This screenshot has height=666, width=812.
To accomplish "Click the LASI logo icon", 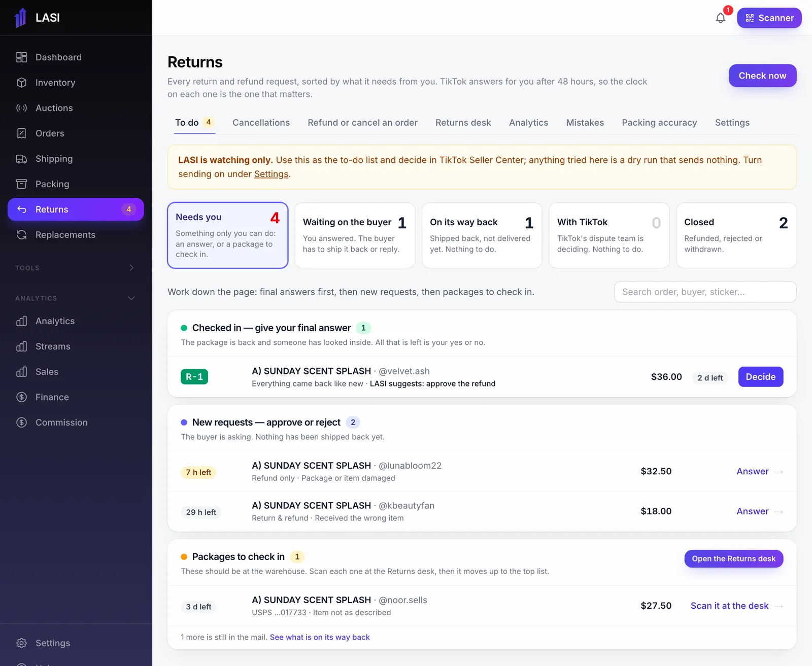I will (21, 18).
